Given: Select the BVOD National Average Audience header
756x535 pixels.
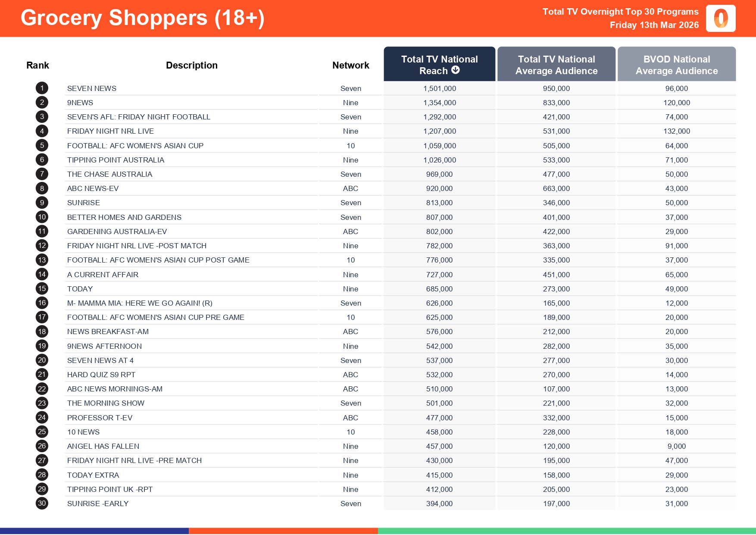Looking at the screenshot, I should [x=676, y=65].
